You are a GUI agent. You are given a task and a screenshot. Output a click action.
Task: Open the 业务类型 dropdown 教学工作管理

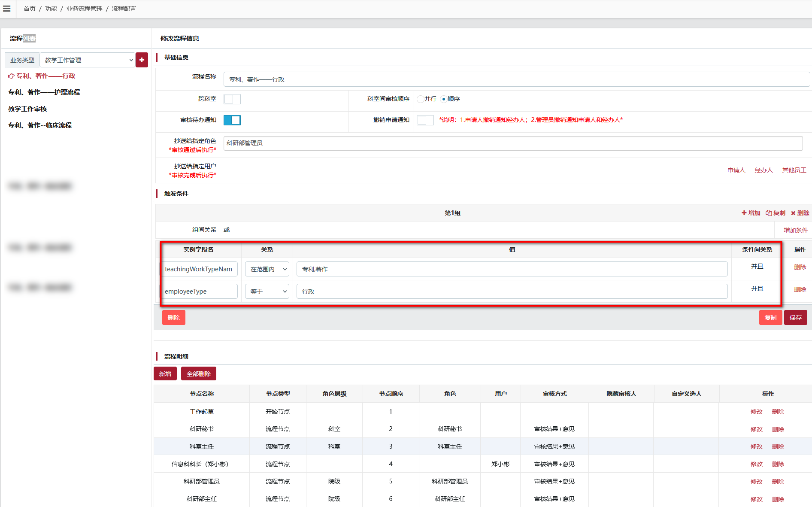point(88,60)
